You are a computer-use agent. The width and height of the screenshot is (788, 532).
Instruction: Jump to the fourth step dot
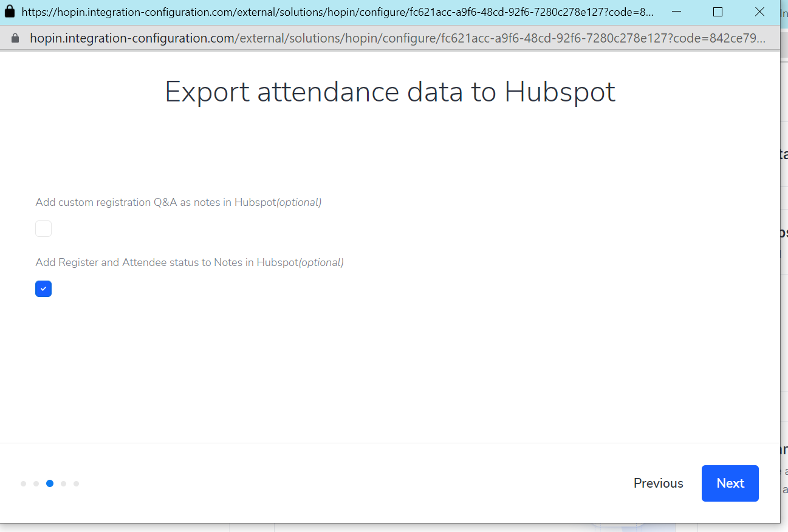pyautogui.click(x=63, y=484)
